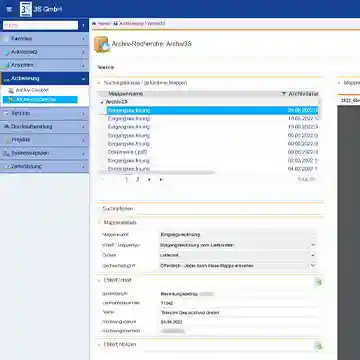The width and height of the screenshot is (360, 360).
Task: Collapse the Mappendetails panel
Action: tap(99, 222)
